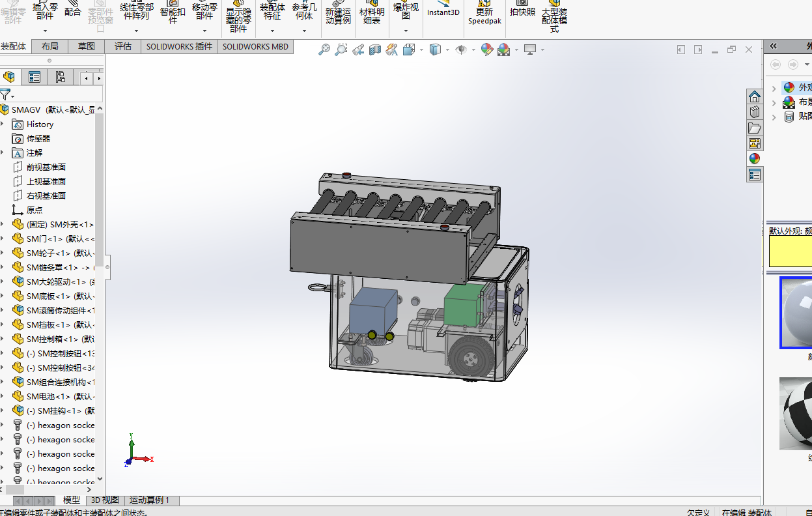Open Reference Geometry (参考几何体) dropdown arrow
The image size is (812, 516).
click(304, 31)
